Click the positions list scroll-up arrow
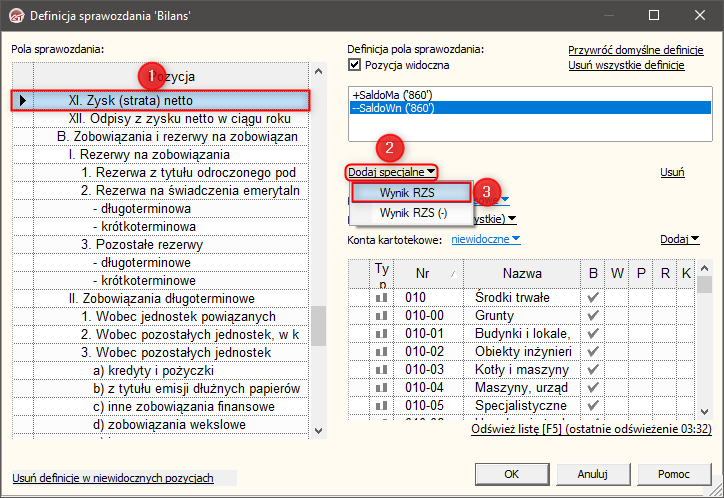This screenshot has width=724, height=498. 318,72
